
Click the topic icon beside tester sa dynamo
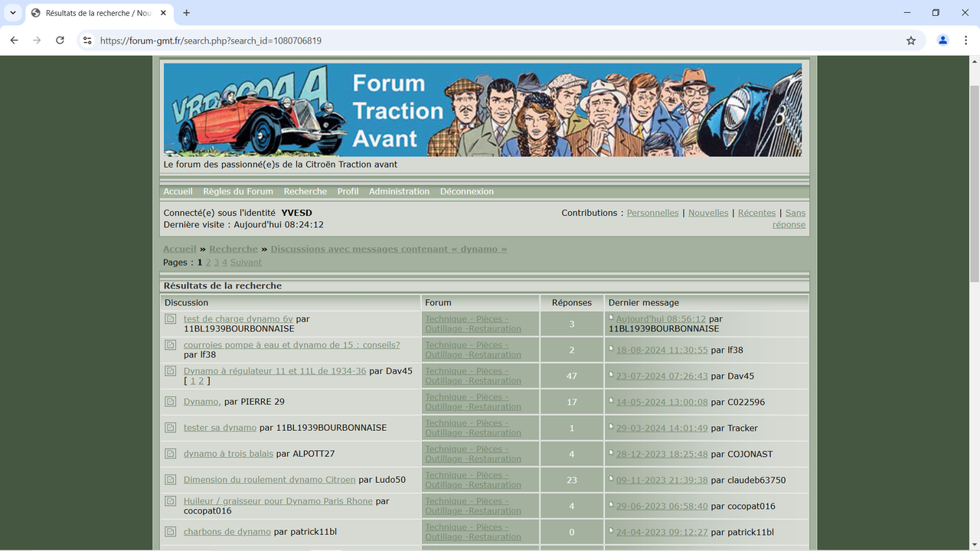tap(170, 428)
